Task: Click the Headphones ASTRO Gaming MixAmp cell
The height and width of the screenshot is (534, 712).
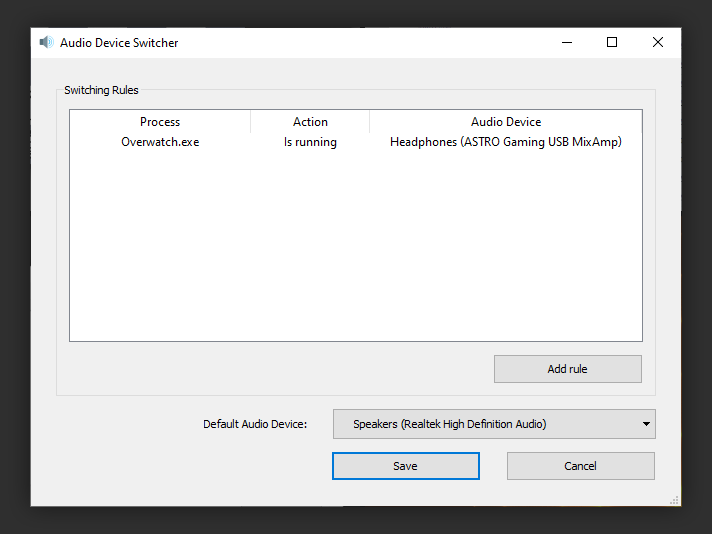Action: coord(505,142)
